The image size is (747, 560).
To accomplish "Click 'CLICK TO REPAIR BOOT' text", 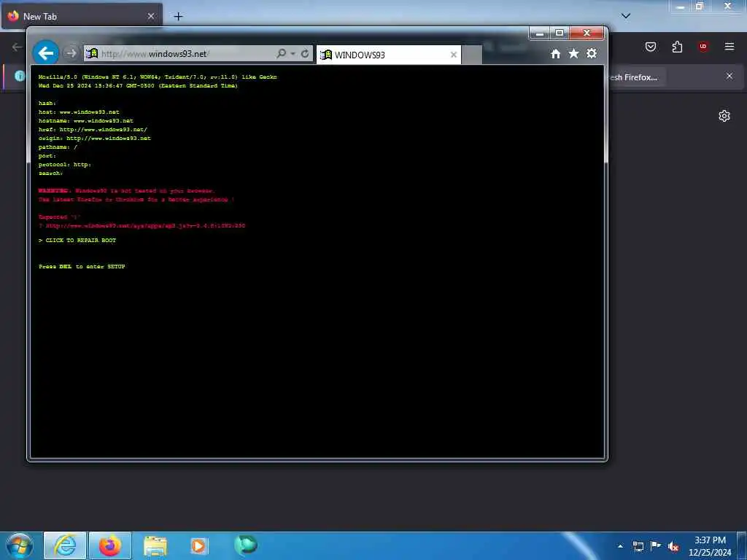I will 80,240.
